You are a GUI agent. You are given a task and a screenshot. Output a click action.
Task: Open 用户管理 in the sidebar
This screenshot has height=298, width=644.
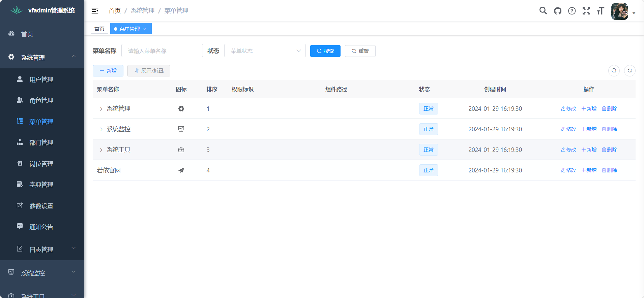(x=41, y=80)
